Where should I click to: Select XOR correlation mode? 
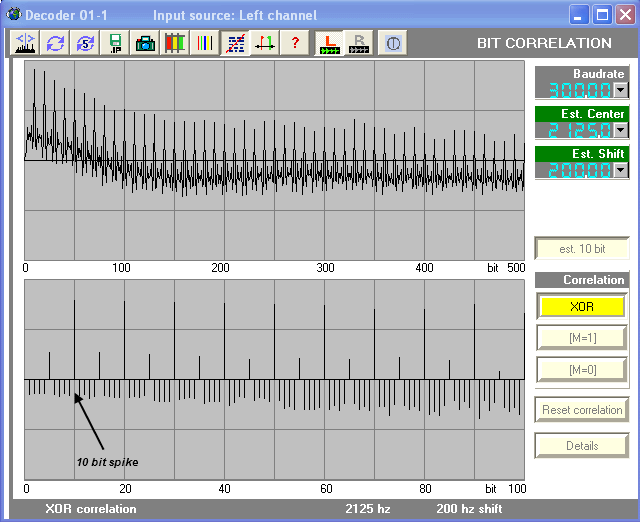click(582, 306)
